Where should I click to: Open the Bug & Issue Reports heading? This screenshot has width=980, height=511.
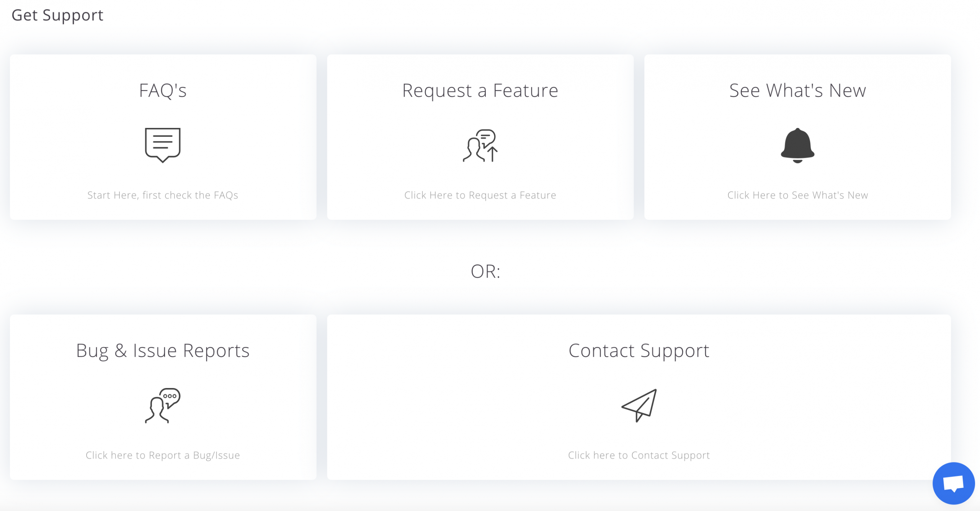coord(163,351)
